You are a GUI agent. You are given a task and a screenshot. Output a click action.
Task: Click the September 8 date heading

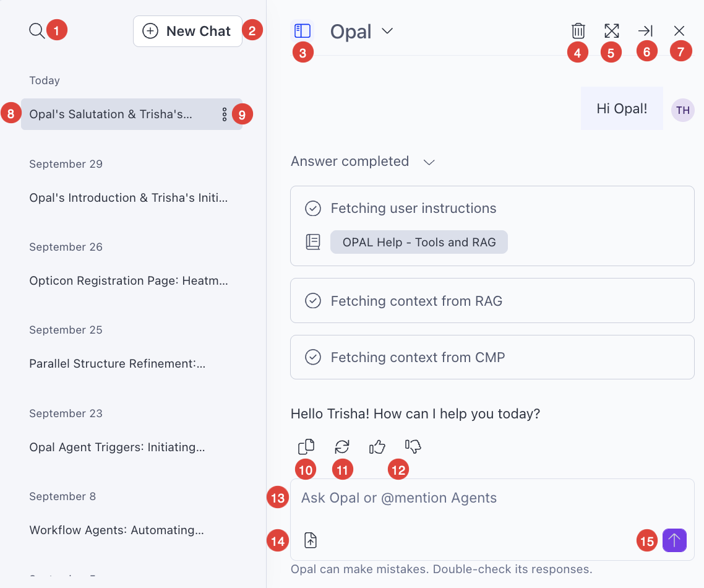(62, 496)
